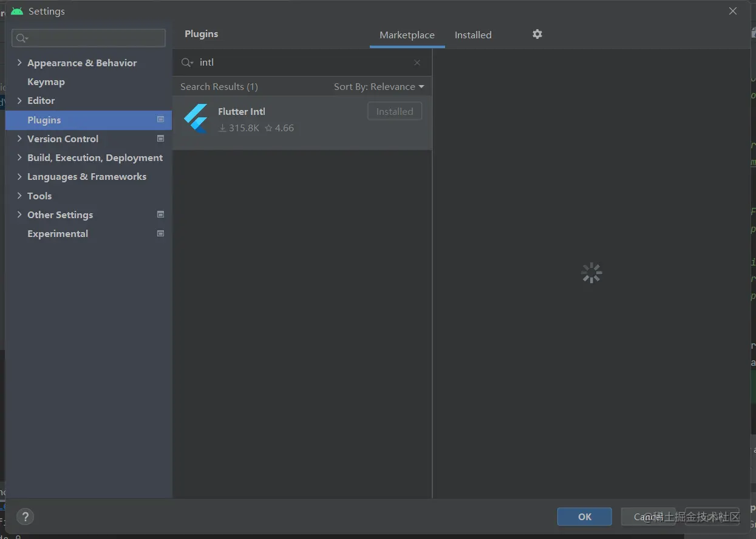The width and height of the screenshot is (756, 539).
Task: Click the star rating icon for Flutter Intl
Action: click(x=269, y=128)
